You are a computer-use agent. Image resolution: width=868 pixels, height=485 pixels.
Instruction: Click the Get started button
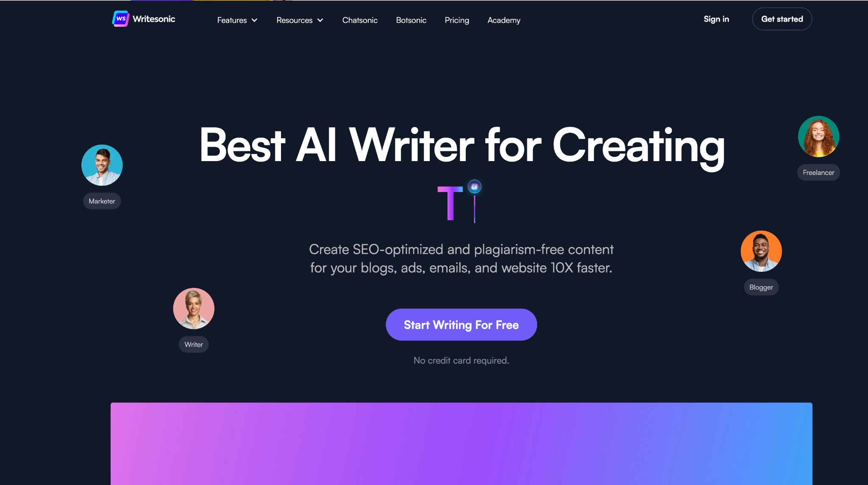pyautogui.click(x=782, y=19)
